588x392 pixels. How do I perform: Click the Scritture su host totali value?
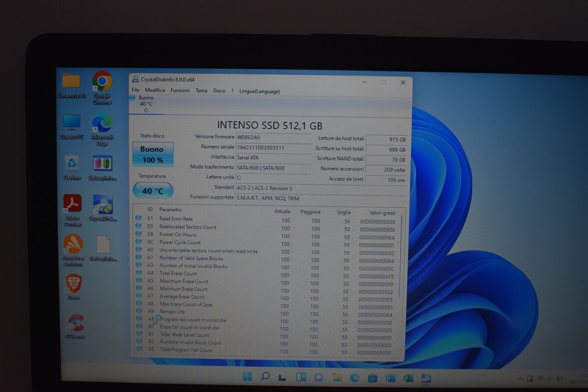[x=386, y=150]
